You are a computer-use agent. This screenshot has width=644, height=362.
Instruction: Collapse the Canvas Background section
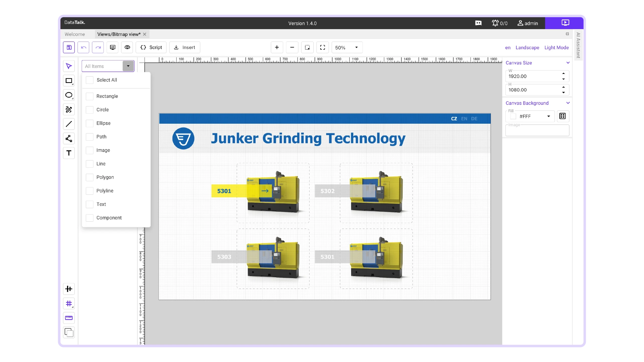click(568, 103)
